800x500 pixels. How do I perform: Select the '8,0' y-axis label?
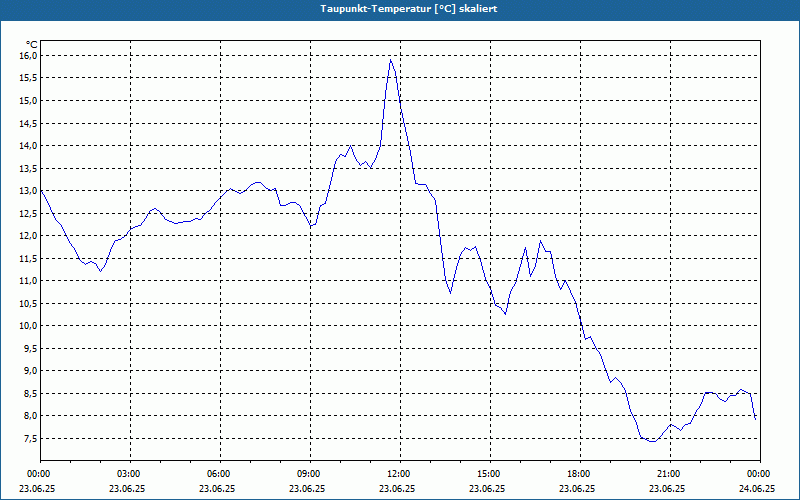coord(30,416)
